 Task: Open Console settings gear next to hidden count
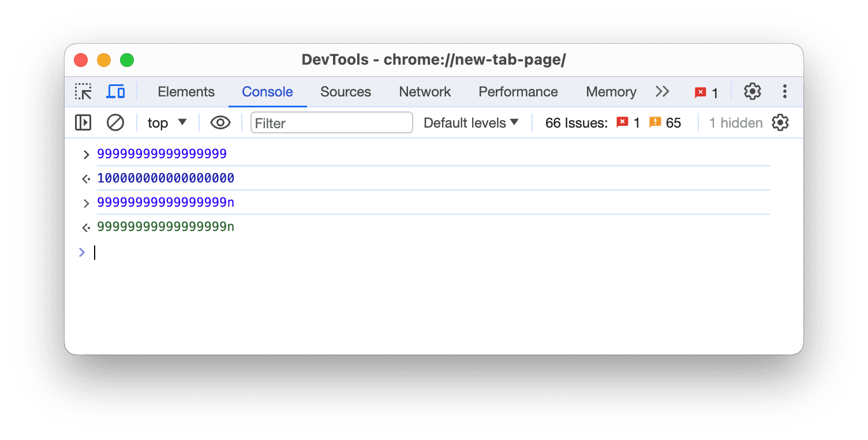coord(780,123)
